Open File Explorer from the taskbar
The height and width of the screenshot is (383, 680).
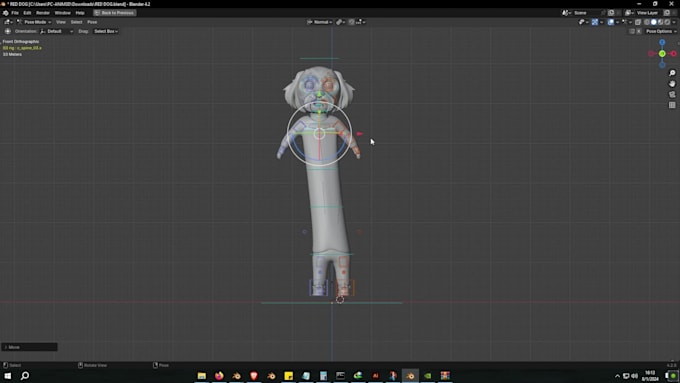(x=202, y=376)
